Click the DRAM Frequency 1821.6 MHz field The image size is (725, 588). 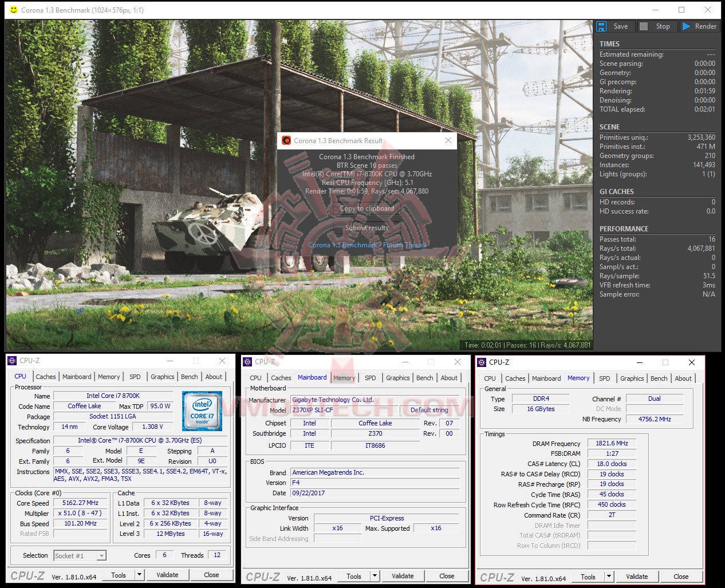coord(612,443)
